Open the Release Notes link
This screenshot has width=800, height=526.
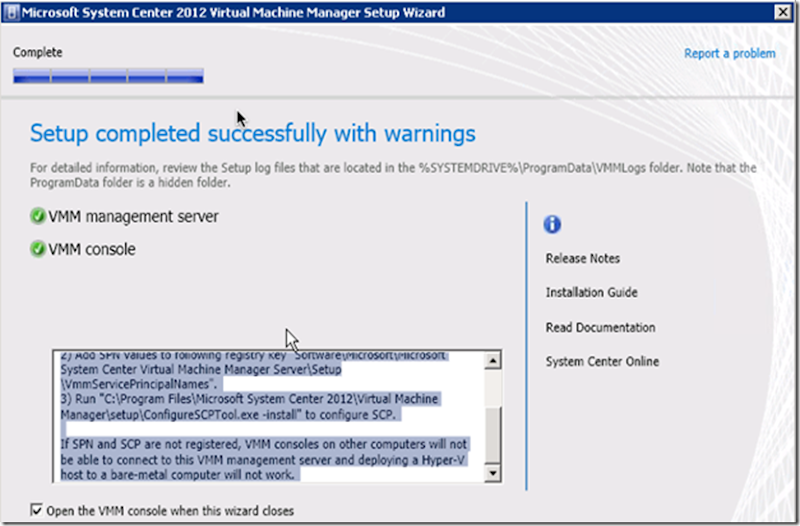click(583, 258)
